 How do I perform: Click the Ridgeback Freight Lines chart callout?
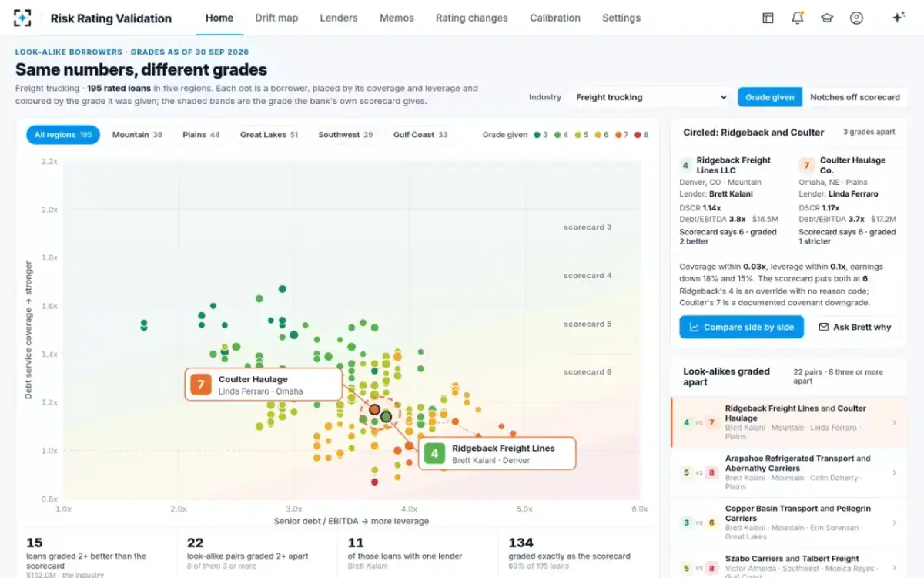tap(497, 454)
